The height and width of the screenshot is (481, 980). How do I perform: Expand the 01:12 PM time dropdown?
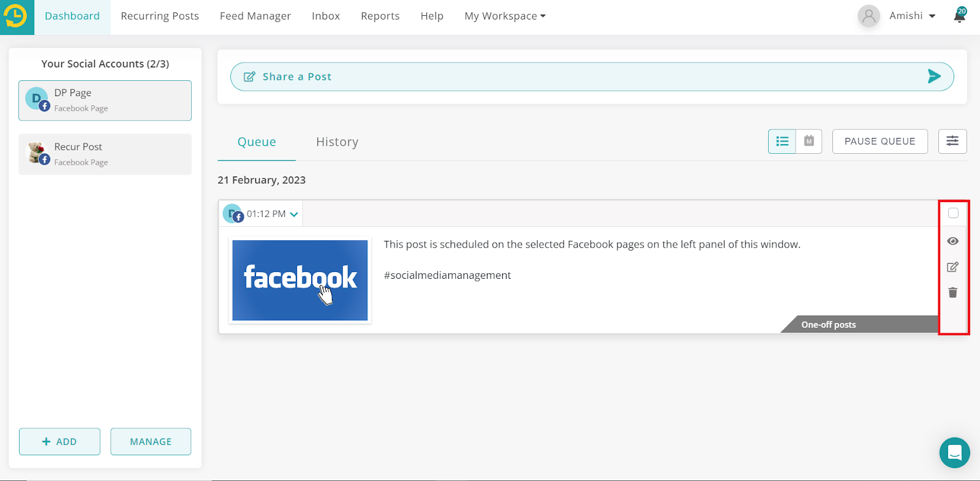(294, 214)
